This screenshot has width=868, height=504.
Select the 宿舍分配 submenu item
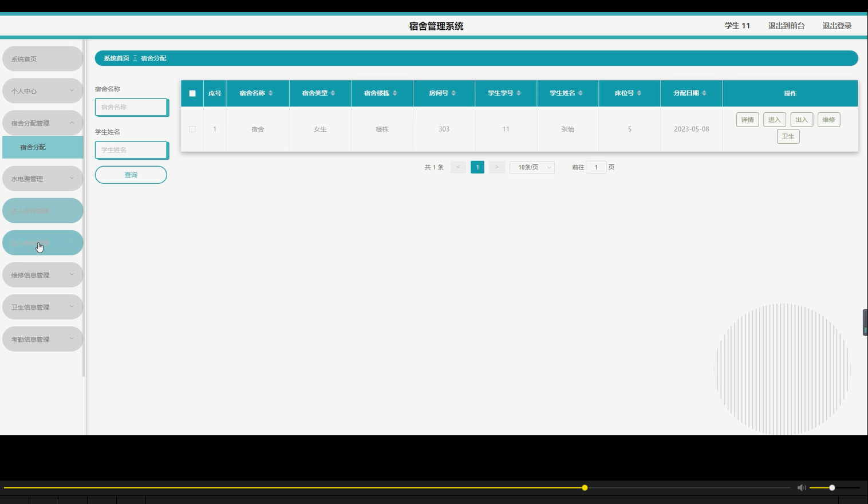tap(42, 147)
